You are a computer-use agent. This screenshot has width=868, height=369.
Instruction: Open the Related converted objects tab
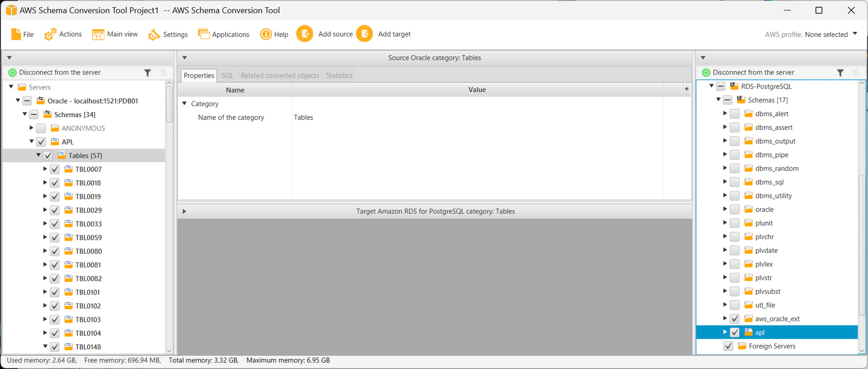tap(280, 76)
